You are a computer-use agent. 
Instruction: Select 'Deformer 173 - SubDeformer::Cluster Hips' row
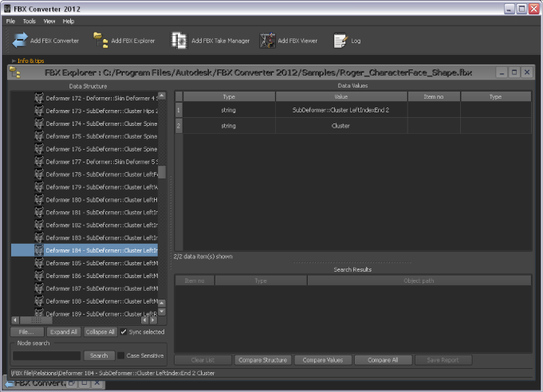[x=85, y=111]
